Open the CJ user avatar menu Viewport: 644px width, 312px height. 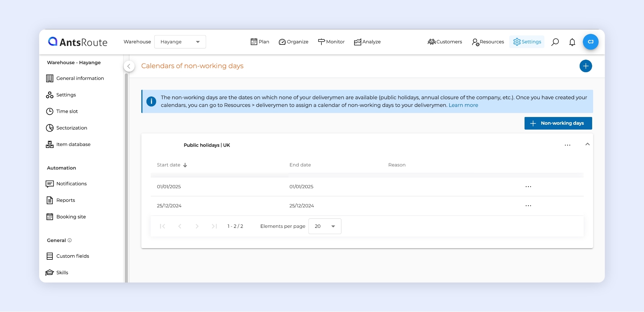click(x=590, y=42)
